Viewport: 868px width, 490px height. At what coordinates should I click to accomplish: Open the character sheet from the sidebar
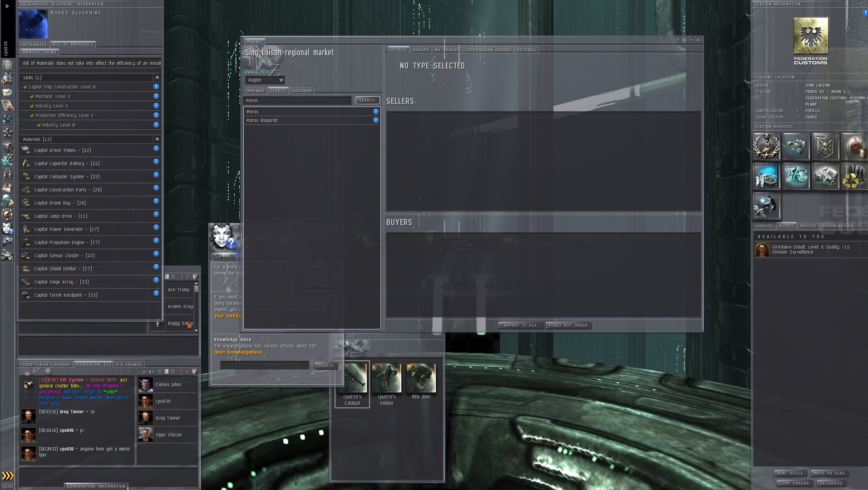coord(7,64)
